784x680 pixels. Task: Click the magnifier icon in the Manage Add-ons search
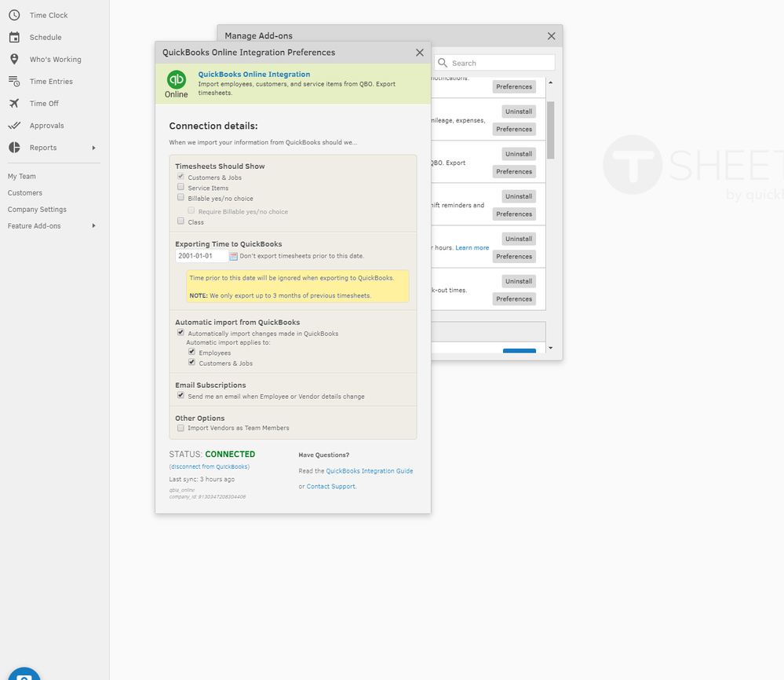click(x=443, y=63)
